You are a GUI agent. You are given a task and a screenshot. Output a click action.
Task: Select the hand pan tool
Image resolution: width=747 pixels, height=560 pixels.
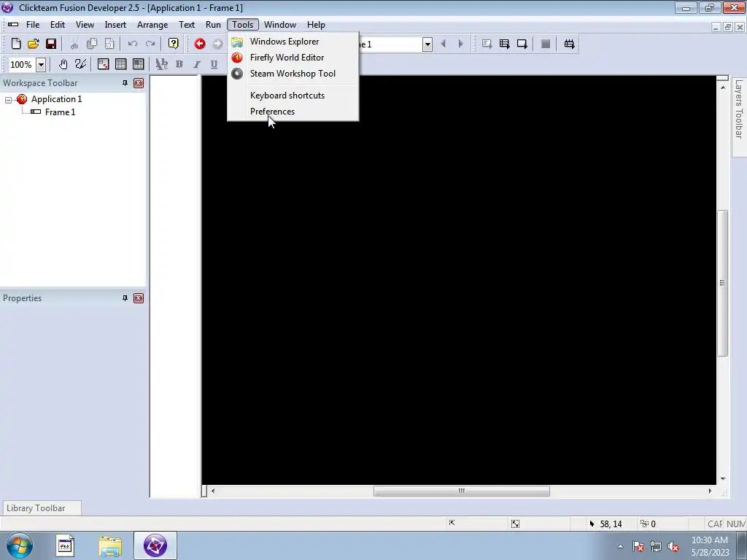tap(63, 64)
